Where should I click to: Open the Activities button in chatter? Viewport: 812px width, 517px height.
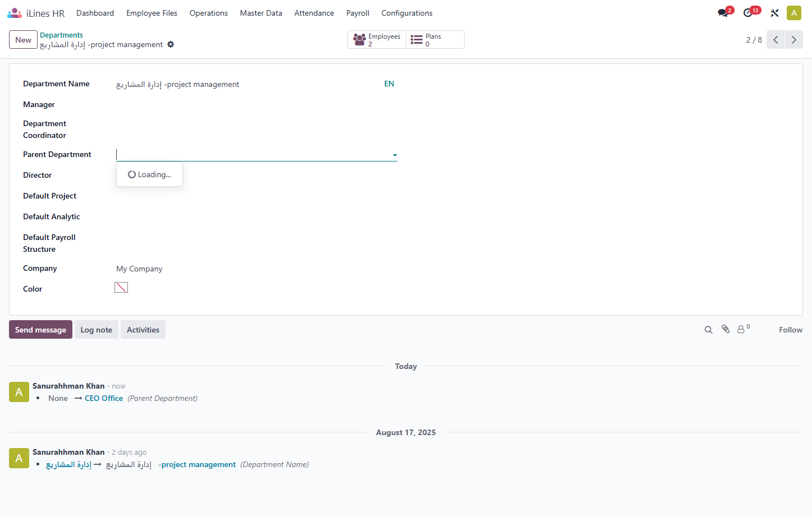pos(143,330)
